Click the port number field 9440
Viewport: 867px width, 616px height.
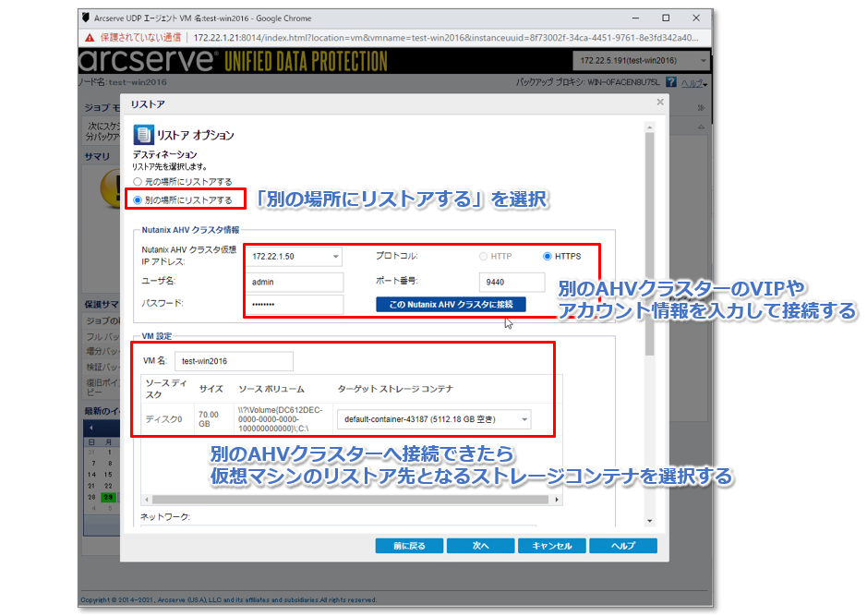pos(512,282)
